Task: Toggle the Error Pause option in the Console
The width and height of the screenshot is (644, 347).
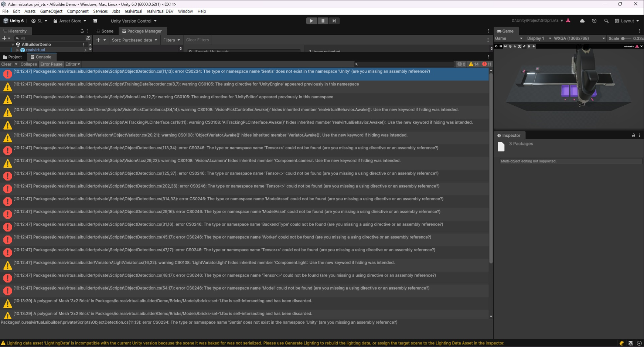Action: [x=51, y=64]
